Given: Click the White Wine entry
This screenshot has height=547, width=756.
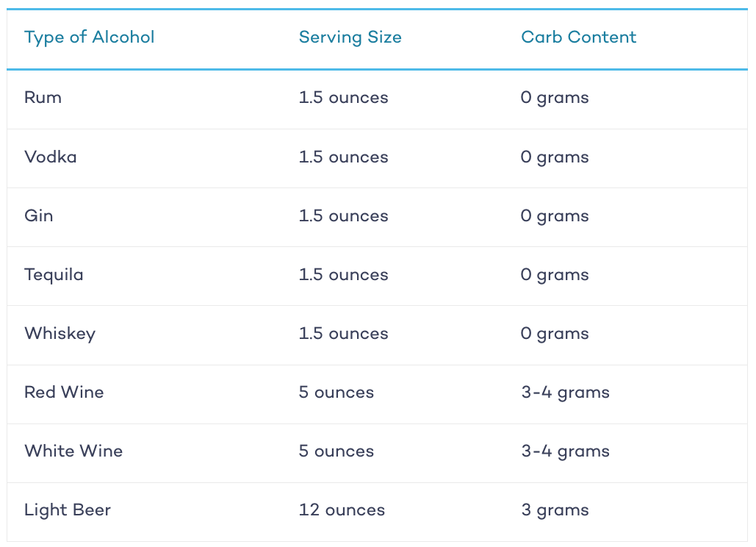Looking at the screenshot, I should click(x=73, y=451).
